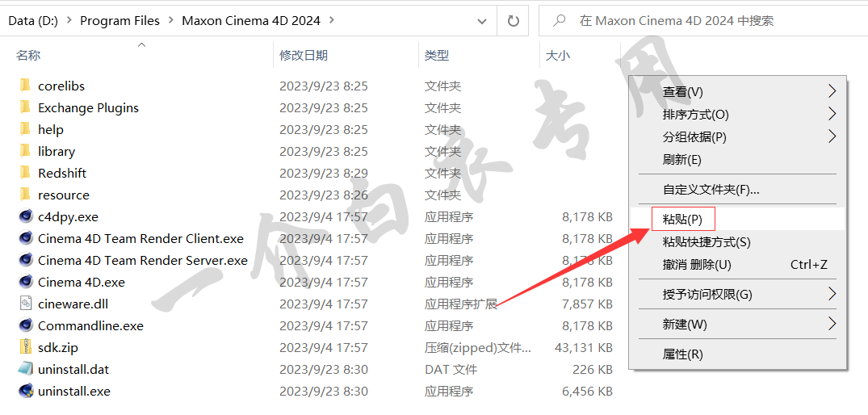Select uninstall.dat file name
This screenshot has height=415, width=868.
pos(73,369)
